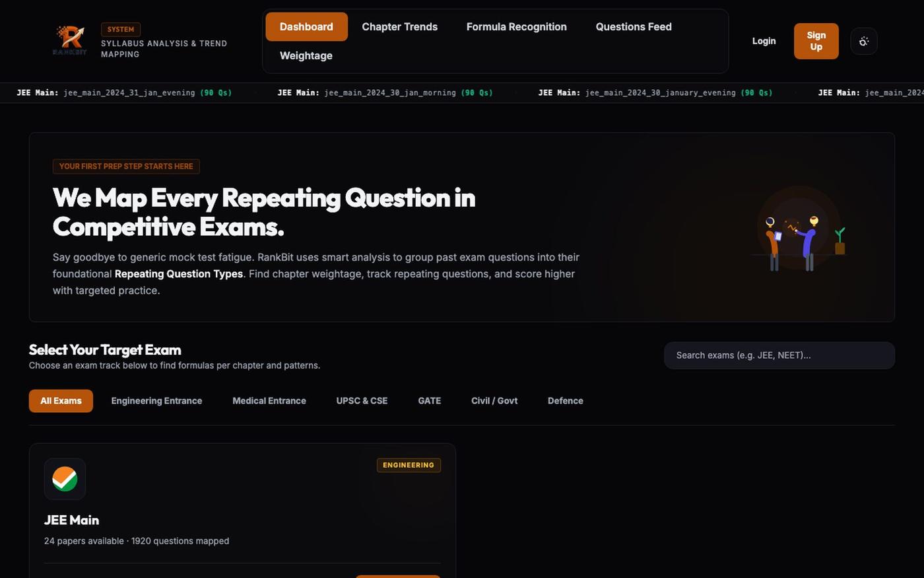This screenshot has height=578, width=924.
Task: Filter by Engineering Entrance exams
Action: tap(156, 401)
